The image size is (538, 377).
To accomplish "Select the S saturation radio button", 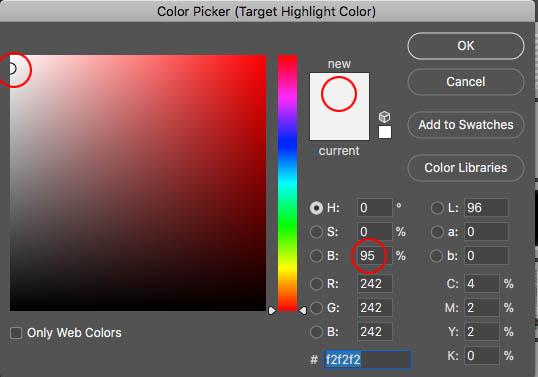I will point(316,232).
